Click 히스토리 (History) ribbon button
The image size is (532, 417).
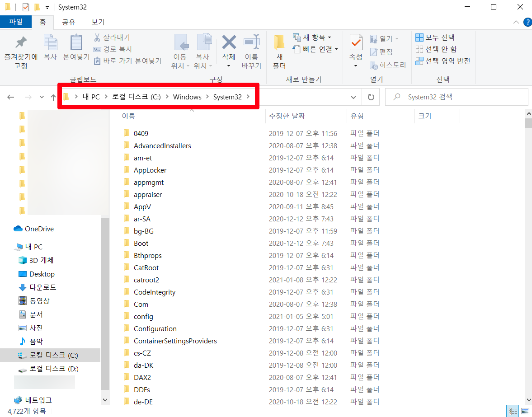coord(388,65)
